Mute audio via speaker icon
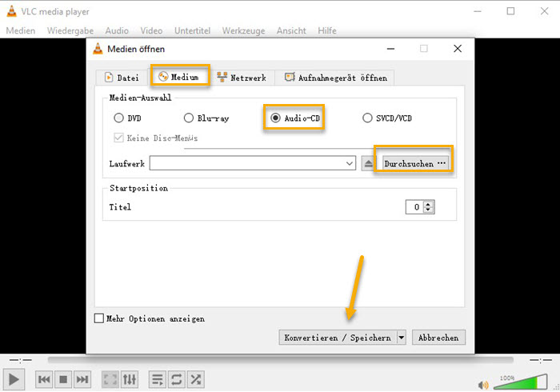 [x=483, y=385]
